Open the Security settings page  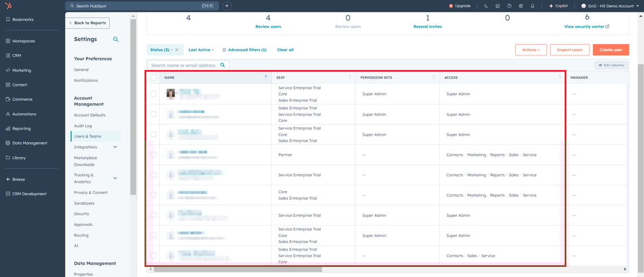click(81, 214)
